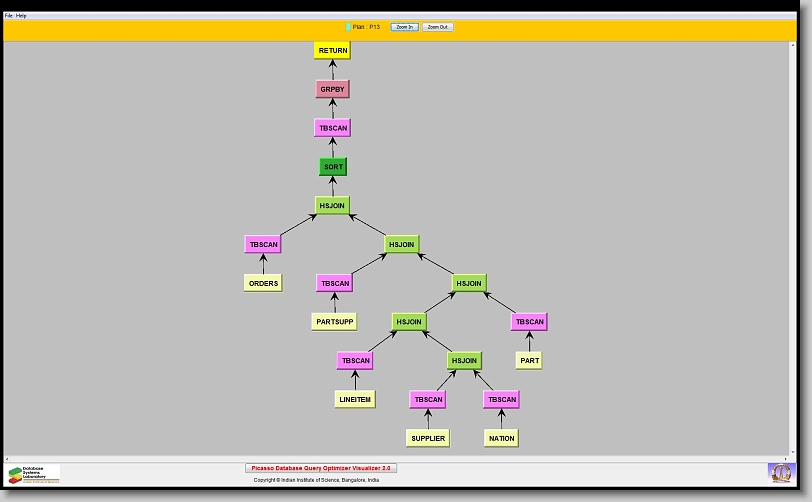Click the Zoom Out button

(437, 27)
